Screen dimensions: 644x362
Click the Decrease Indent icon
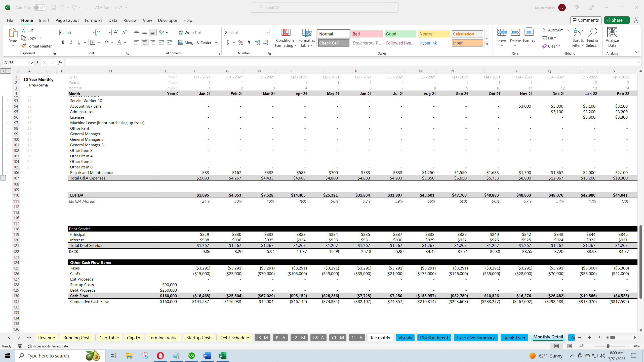point(162,42)
